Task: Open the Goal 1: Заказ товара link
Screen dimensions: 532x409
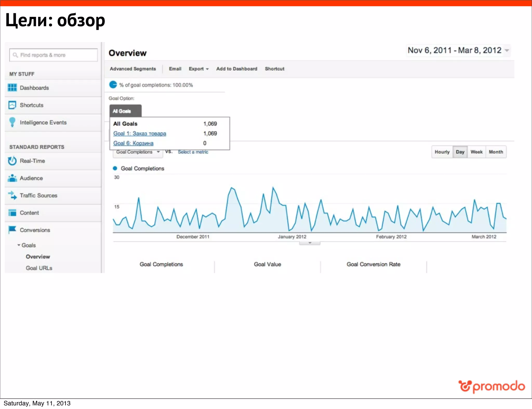Action: pos(139,133)
